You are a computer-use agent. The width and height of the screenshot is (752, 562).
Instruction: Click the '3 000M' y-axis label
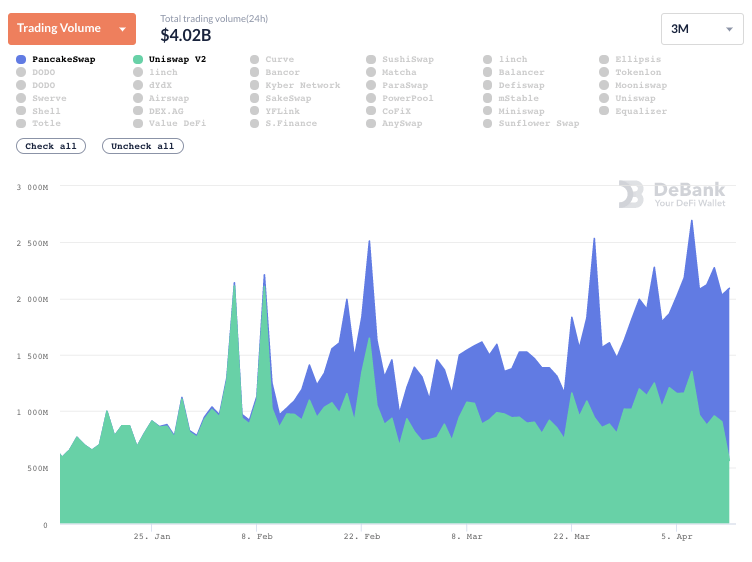click(33, 187)
